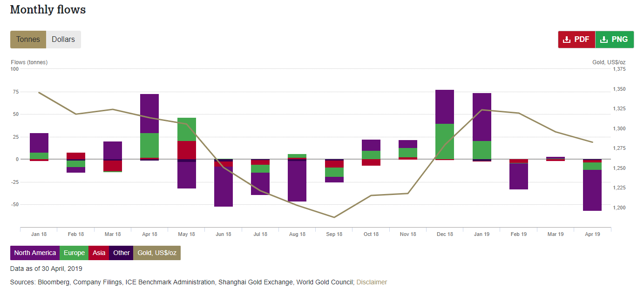Toggle North America legend series

coord(35,253)
